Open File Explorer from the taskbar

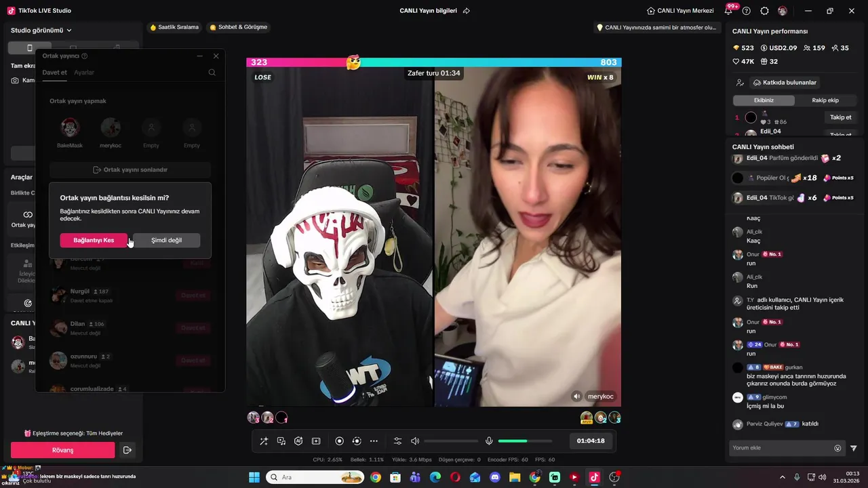[515, 477]
